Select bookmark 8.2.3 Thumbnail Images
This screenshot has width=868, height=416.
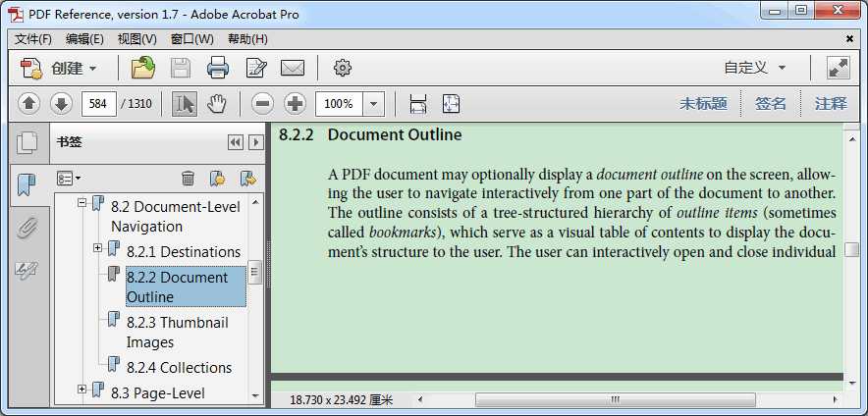pos(177,332)
